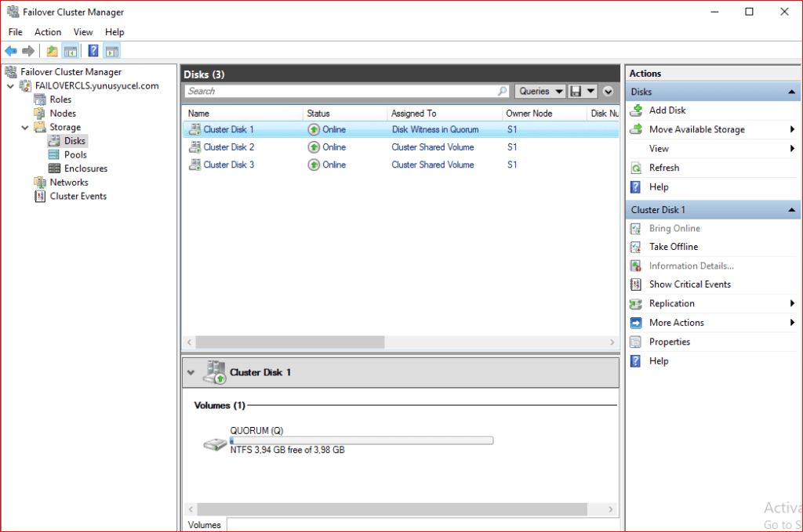The height and width of the screenshot is (532, 803).
Task: Collapse the Disks actions section
Action: point(791,92)
